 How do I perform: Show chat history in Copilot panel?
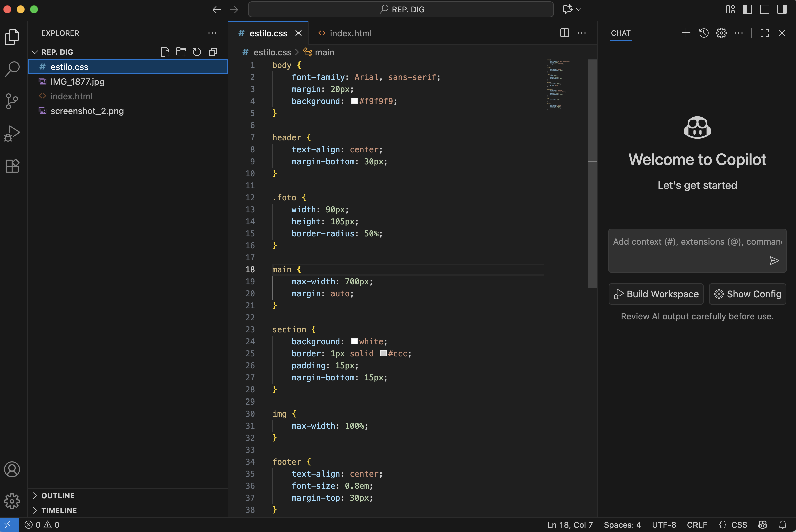[x=703, y=33]
